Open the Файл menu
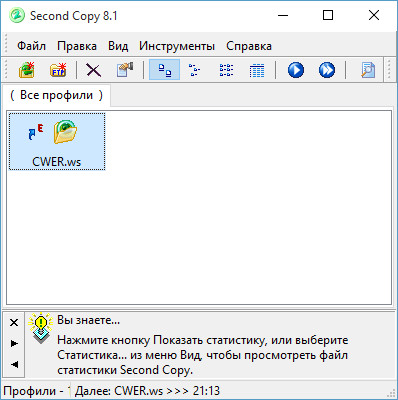 [31, 46]
